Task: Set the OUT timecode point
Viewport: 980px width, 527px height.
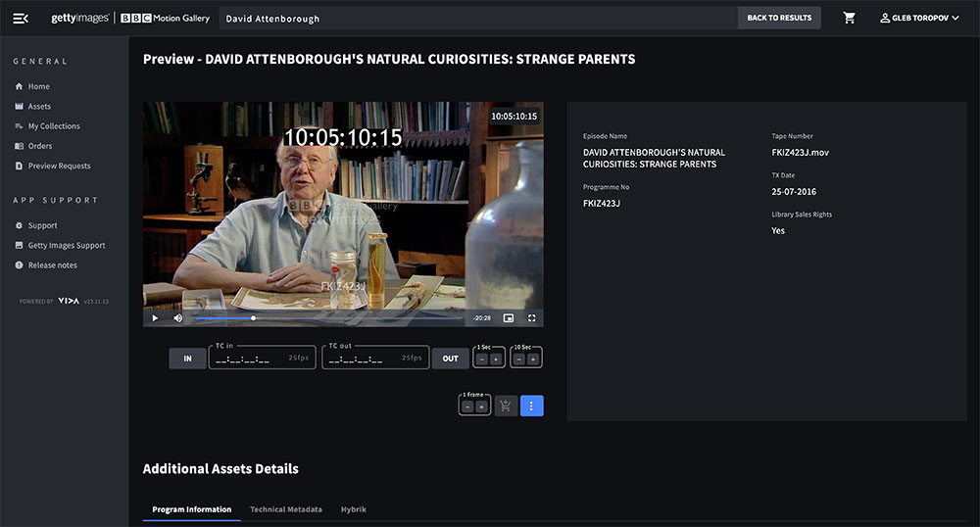Action: [450, 359]
